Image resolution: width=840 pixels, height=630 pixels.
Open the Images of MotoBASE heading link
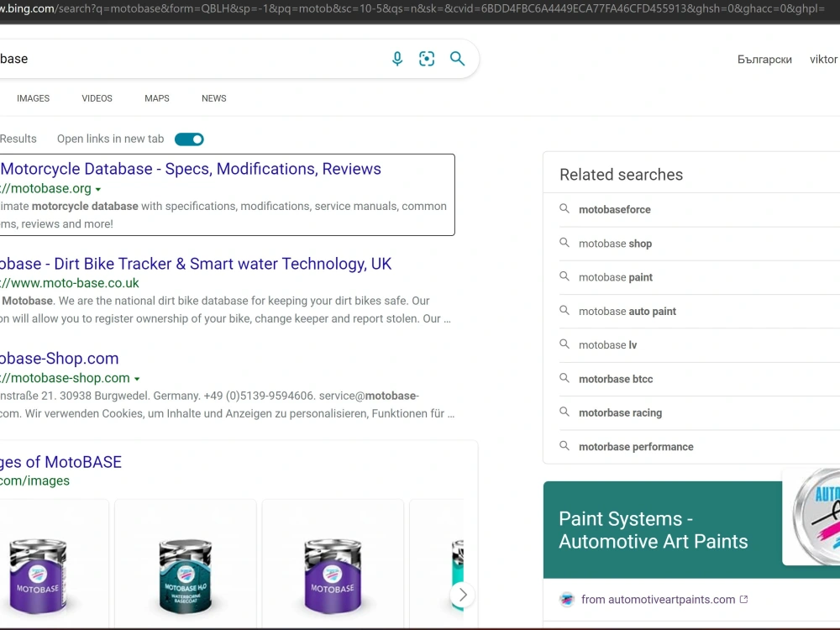coord(61,462)
